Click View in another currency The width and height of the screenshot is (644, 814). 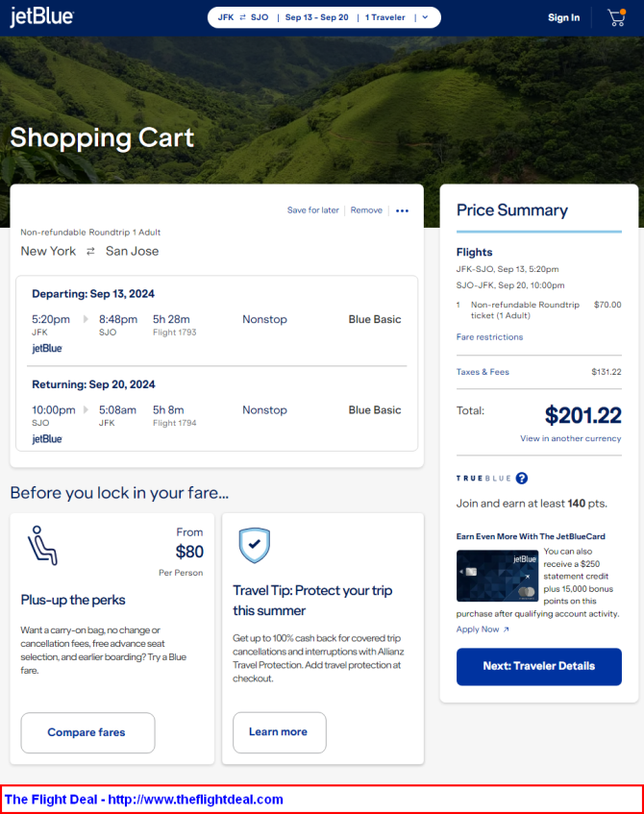tap(570, 438)
